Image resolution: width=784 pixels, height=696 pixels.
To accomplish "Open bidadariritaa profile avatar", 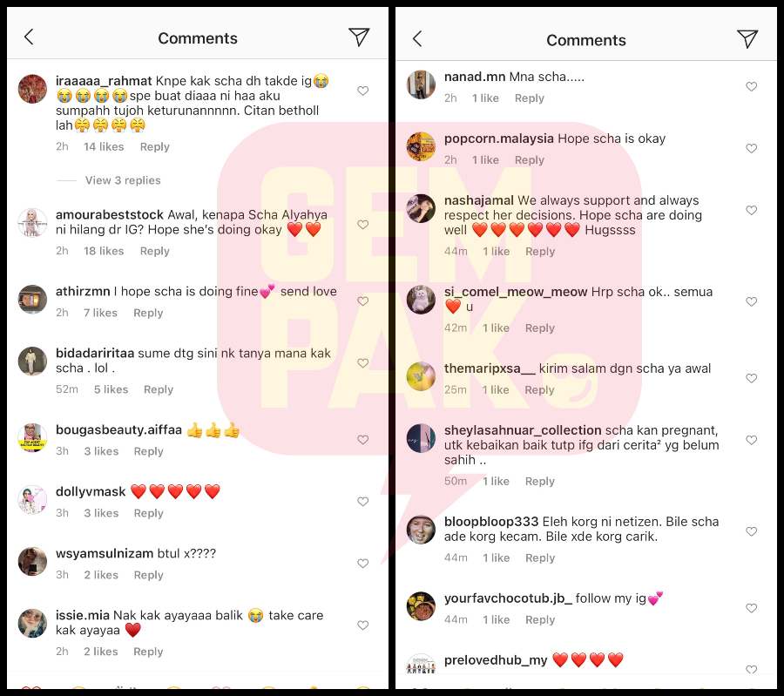I will pyautogui.click(x=32, y=361).
